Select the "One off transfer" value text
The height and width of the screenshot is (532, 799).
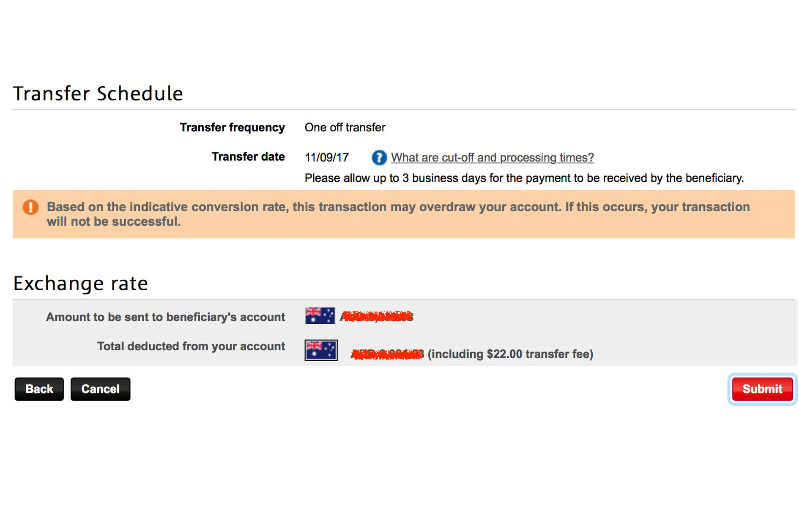(345, 127)
